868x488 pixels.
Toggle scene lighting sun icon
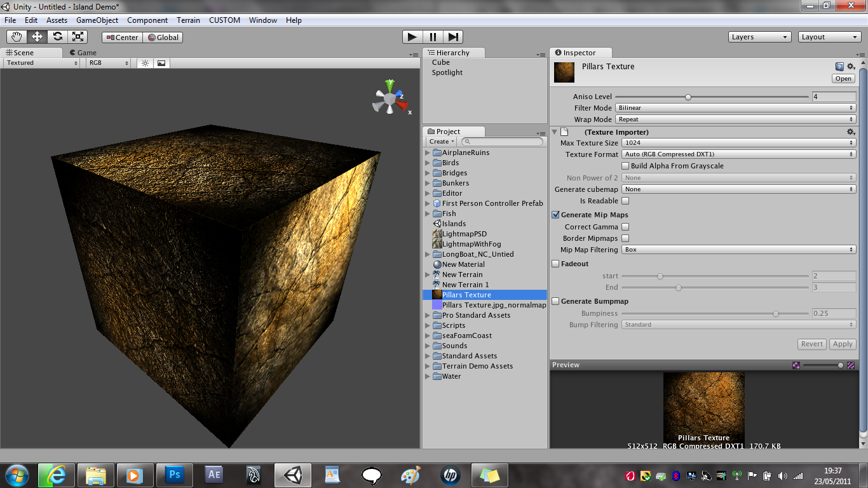146,63
